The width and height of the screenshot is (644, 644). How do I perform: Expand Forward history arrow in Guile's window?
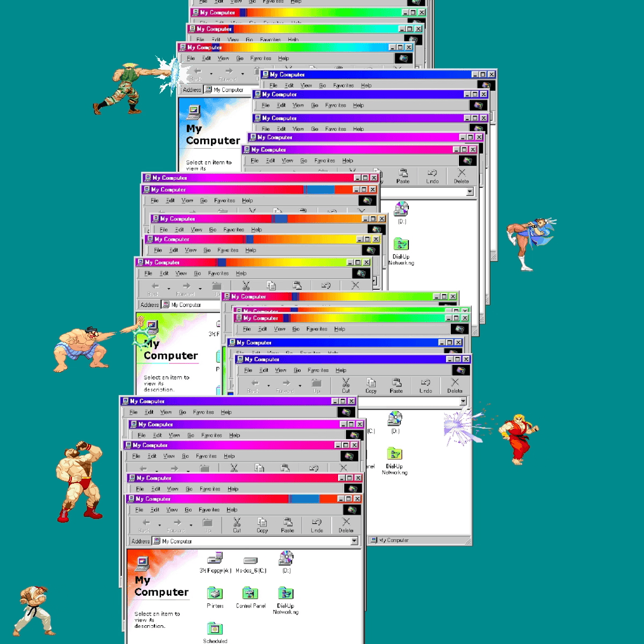pyautogui.click(x=243, y=74)
